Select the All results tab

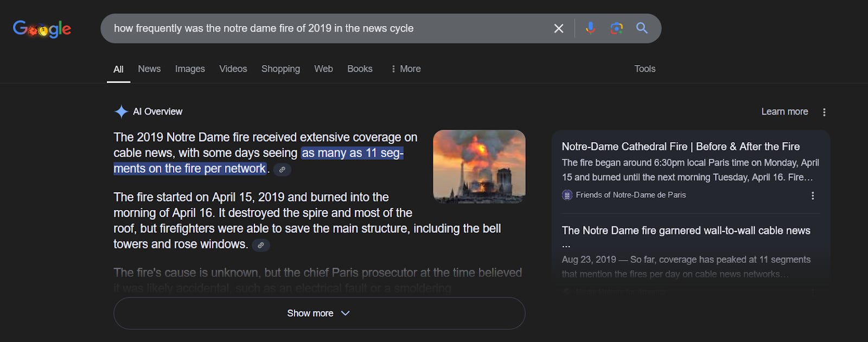pos(118,69)
